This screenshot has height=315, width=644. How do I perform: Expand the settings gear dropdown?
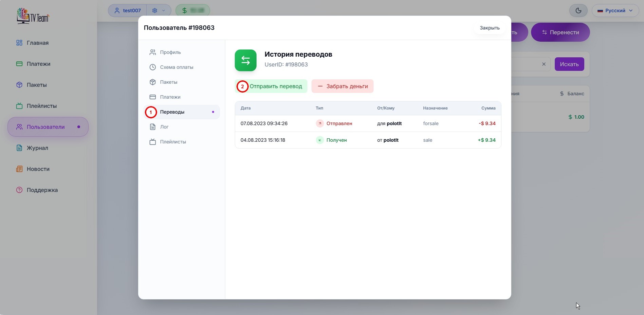(159, 11)
